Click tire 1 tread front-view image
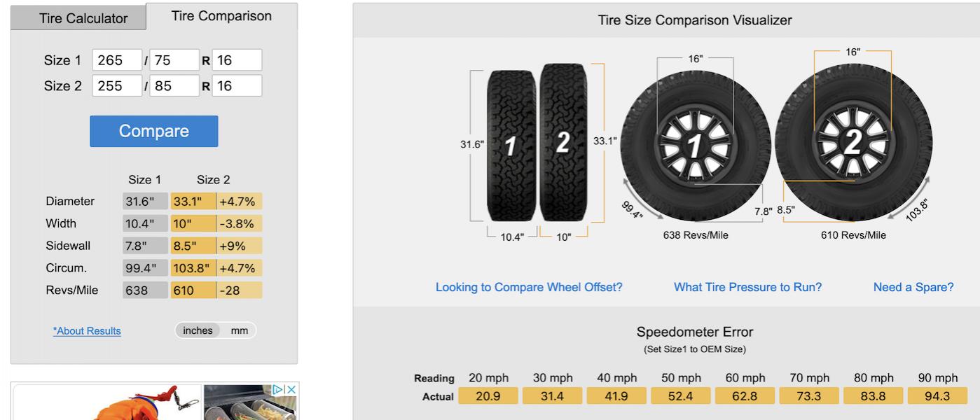This screenshot has height=420, width=980. [512, 146]
